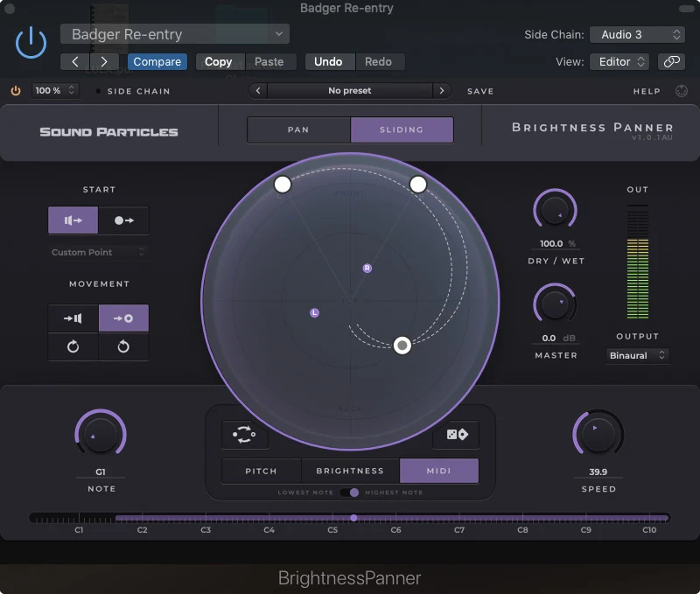Select counter-clockwise rotation movement
The height and width of the screenshot is (594, 700).
pos(123,346)
